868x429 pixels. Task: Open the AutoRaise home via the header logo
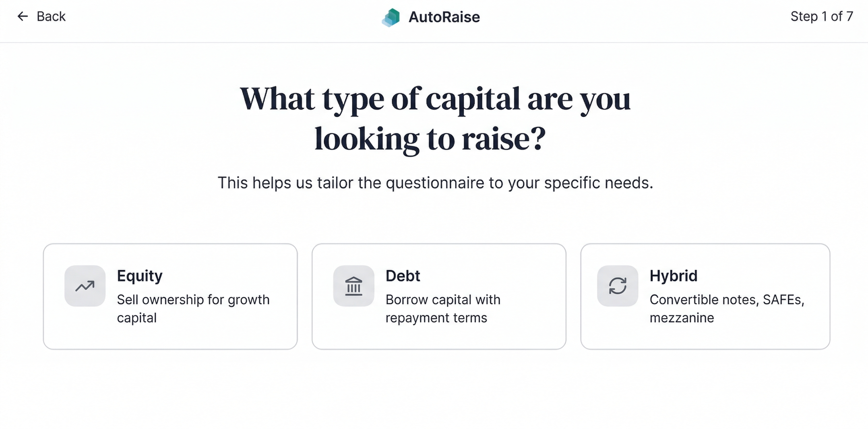coord(431,16)
